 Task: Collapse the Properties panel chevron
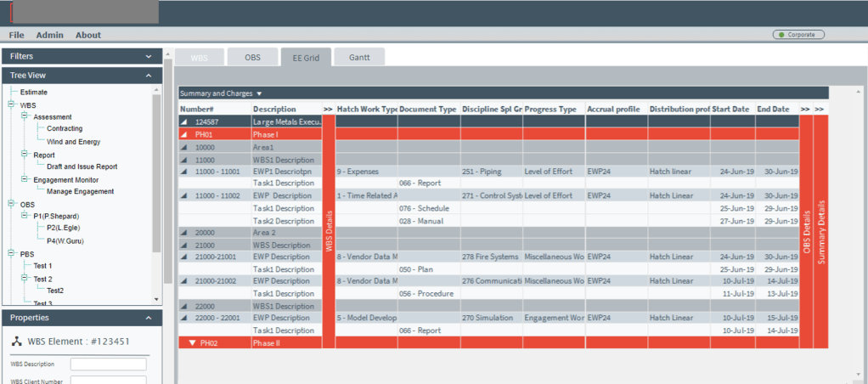[149, 318]
